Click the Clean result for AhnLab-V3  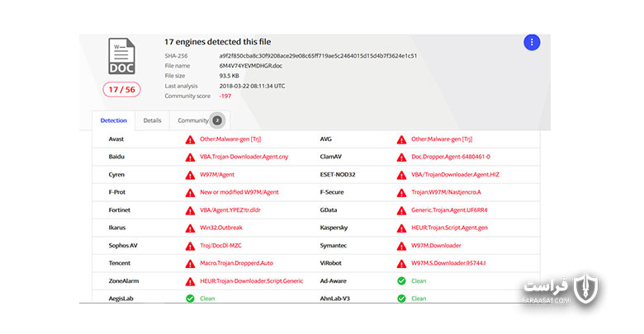[419, 299]
